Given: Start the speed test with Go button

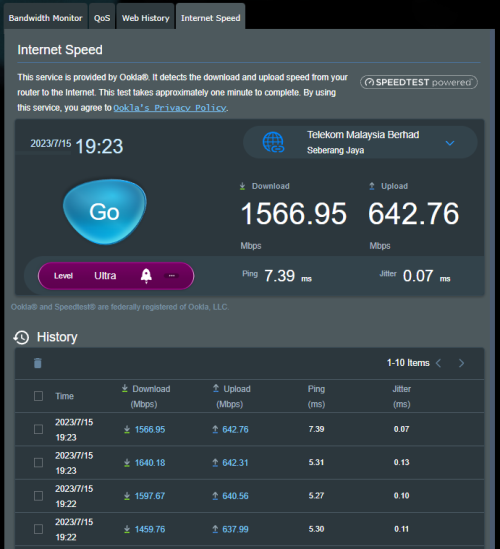Looking at the screenshot, I should click(x=105, y=212).
